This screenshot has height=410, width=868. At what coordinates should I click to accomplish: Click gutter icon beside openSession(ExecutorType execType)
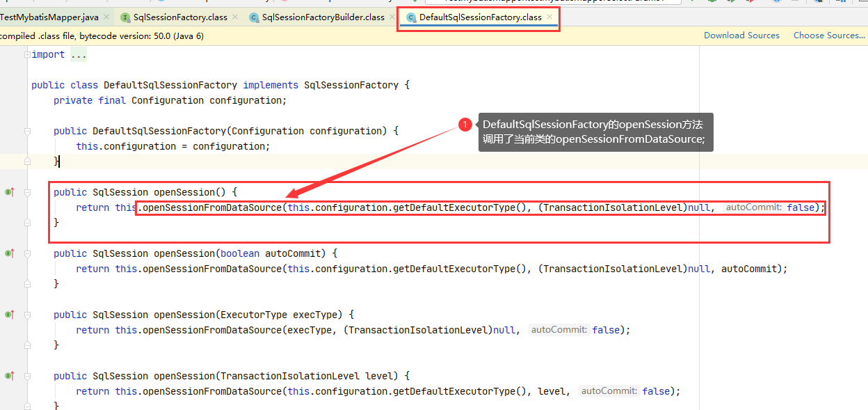(x=9, y=315)
